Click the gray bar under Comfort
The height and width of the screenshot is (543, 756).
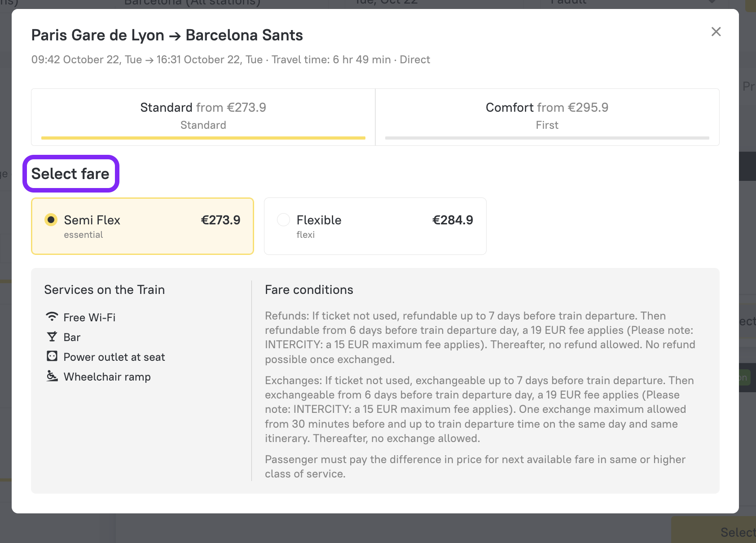[x=547, y=138]
